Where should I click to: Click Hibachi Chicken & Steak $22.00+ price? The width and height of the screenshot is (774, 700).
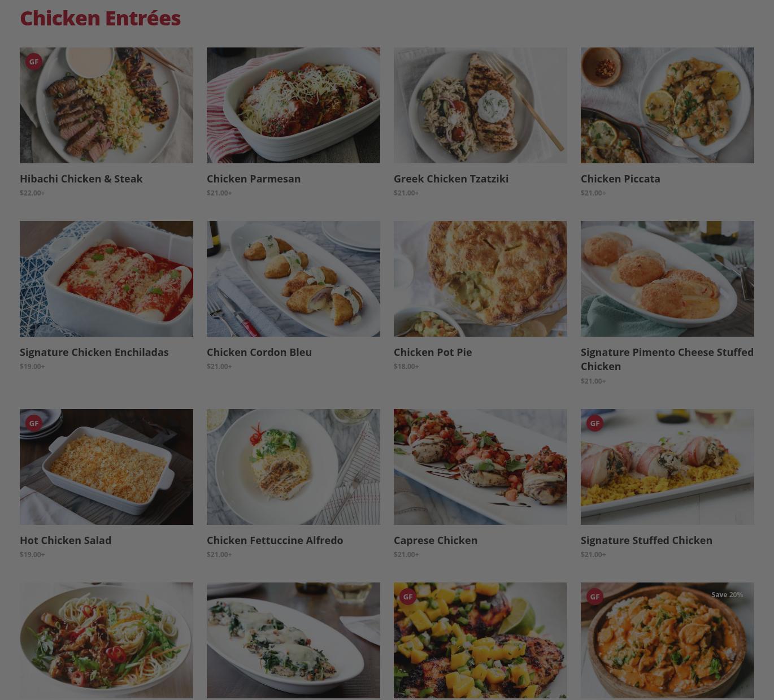32,193
